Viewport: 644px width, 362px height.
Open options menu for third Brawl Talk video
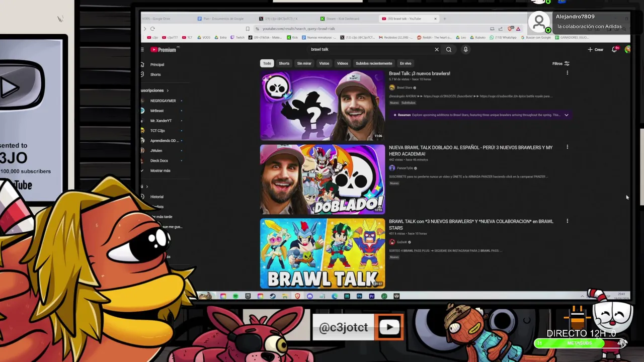point(567,221)
